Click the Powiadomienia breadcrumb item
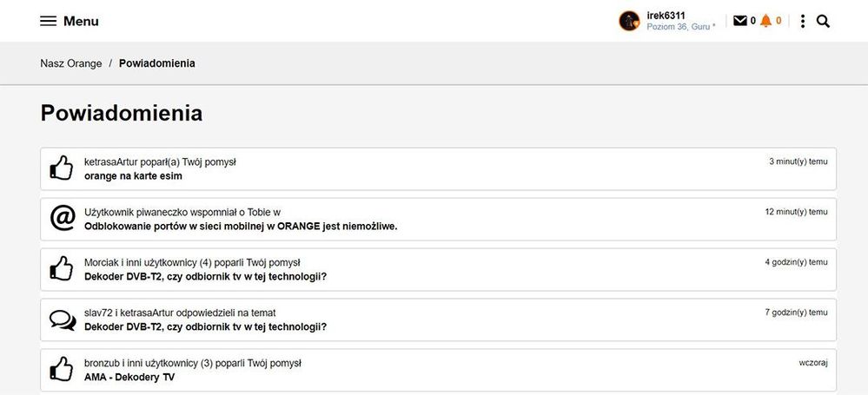The width and height of the screenshot is (868, 395). (x=156, y=63)
